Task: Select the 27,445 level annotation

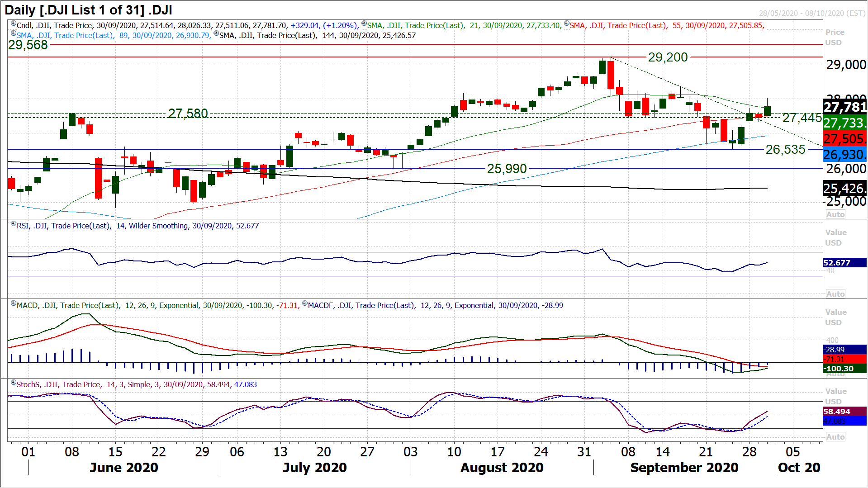Action: (x=802, y=118)
